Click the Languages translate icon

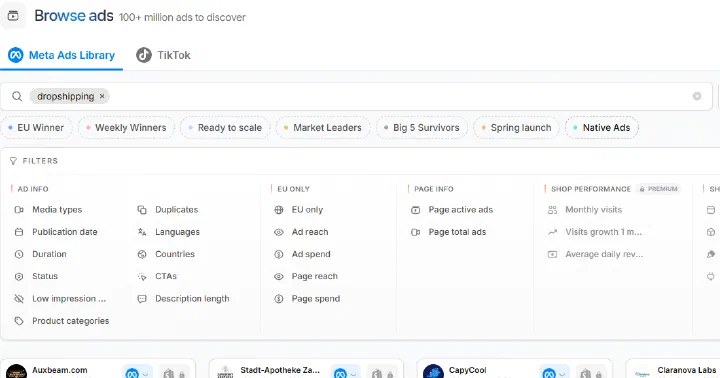pos(142,232)
